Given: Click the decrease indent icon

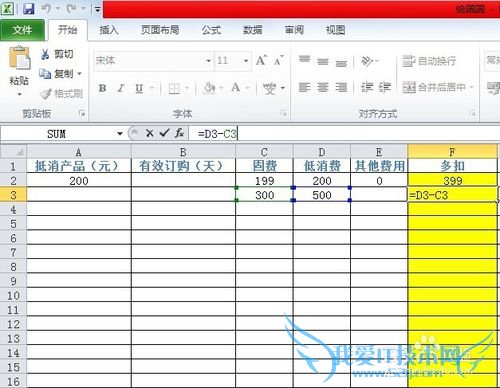Looking at the screenshot, I should tap(367, 88).
